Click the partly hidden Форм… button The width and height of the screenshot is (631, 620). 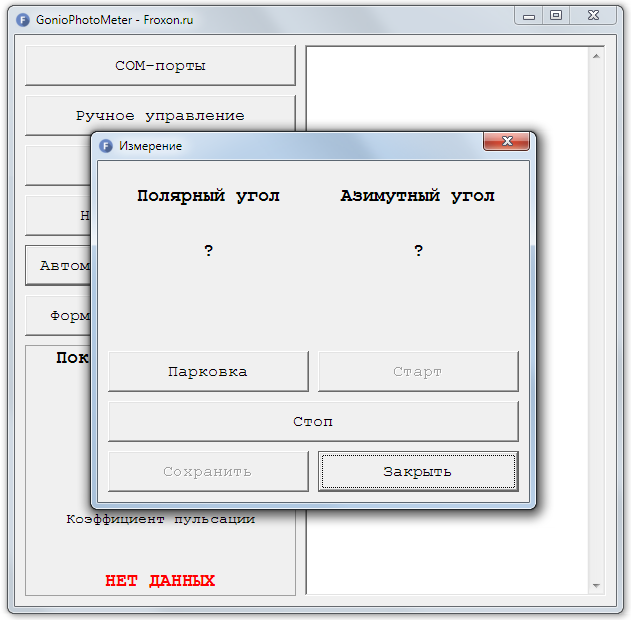tap(58, 315)
